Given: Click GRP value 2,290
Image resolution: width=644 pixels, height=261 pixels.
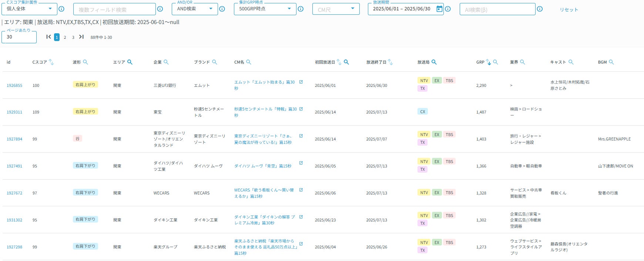Looking at the screenshot, I should [481, 85].
